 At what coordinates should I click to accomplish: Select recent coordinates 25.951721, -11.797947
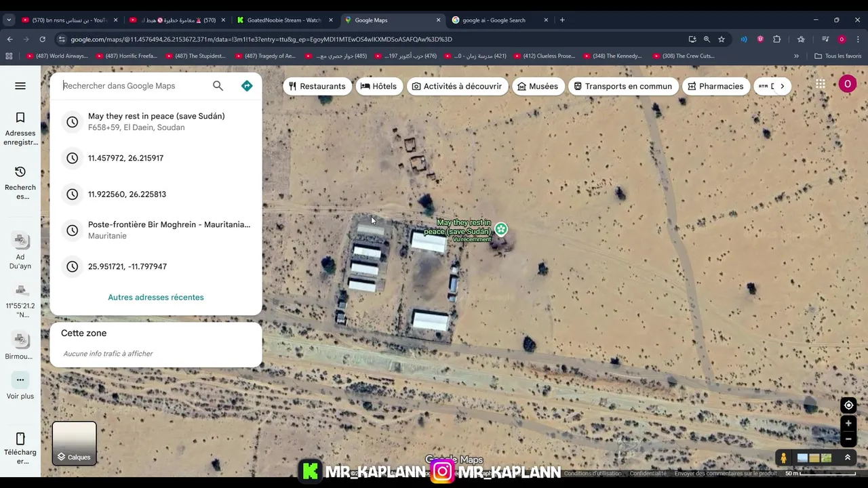(156, 266)
